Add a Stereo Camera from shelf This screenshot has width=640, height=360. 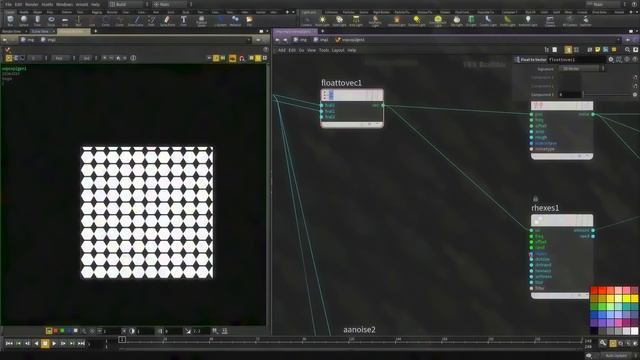pyautogui.click(x=550, y=20)
